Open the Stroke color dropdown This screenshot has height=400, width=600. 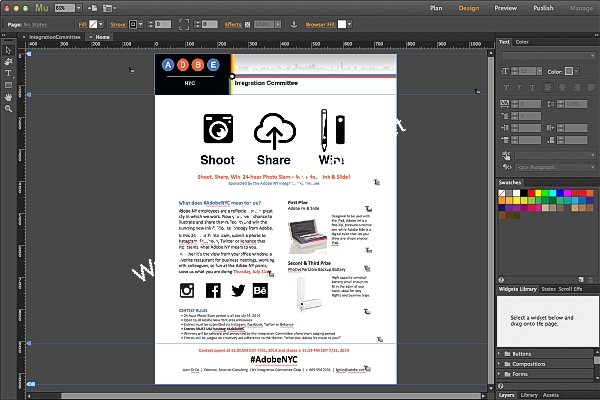pos(140,24)
